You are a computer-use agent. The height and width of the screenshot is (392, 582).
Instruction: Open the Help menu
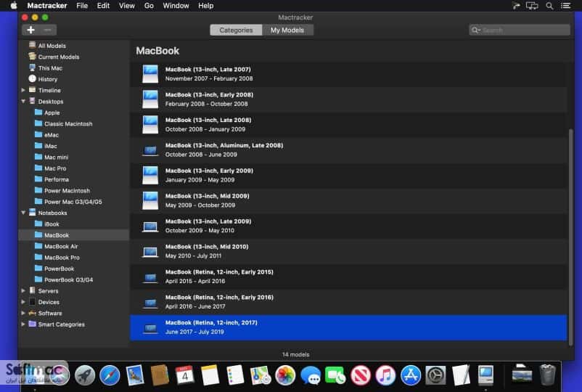pyautogui.click(x=205, y=6)
